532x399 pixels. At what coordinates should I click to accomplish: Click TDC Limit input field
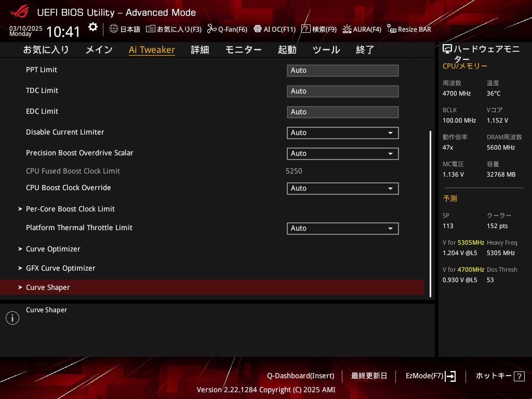[343, 91]
